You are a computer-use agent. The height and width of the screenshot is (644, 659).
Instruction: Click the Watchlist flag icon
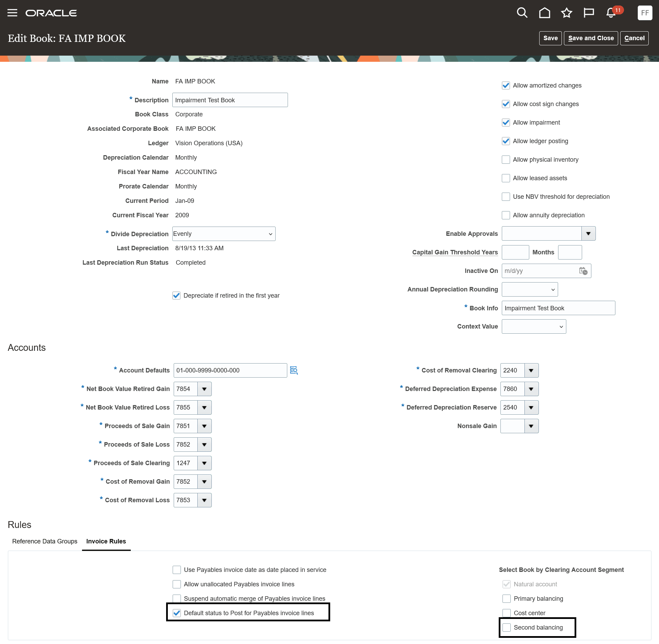(589, 13)
